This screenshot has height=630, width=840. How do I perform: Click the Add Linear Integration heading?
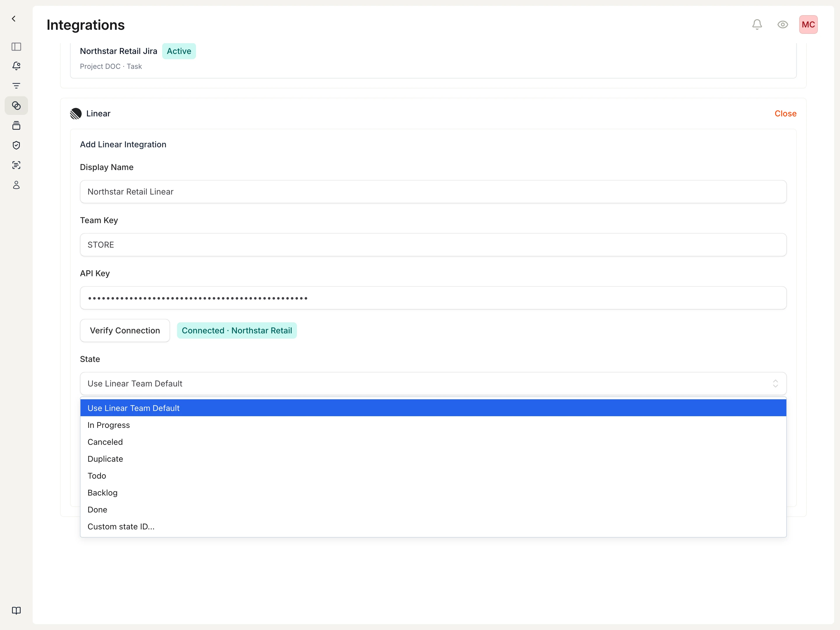tap(123, 144)
